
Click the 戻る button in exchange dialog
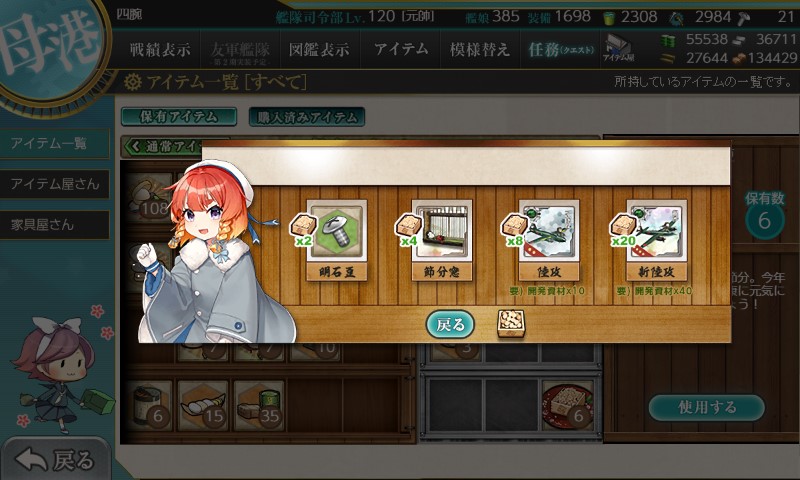pos(450,324)
